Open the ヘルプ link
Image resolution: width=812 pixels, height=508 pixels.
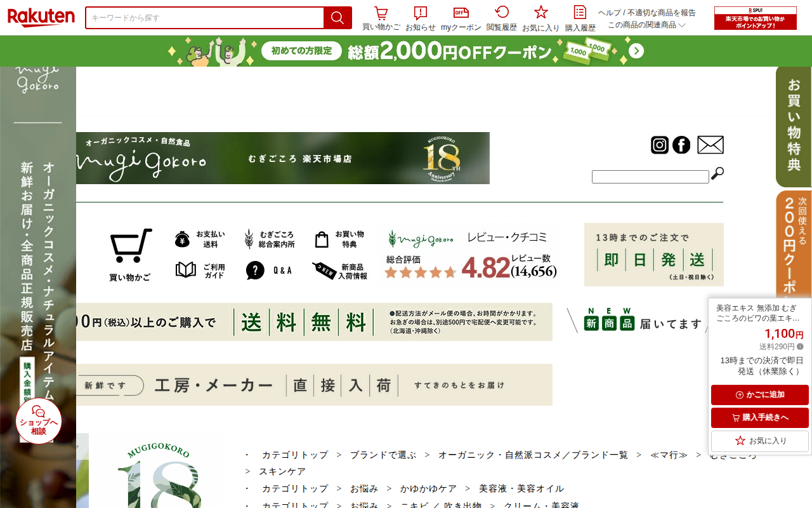(609, 13)
